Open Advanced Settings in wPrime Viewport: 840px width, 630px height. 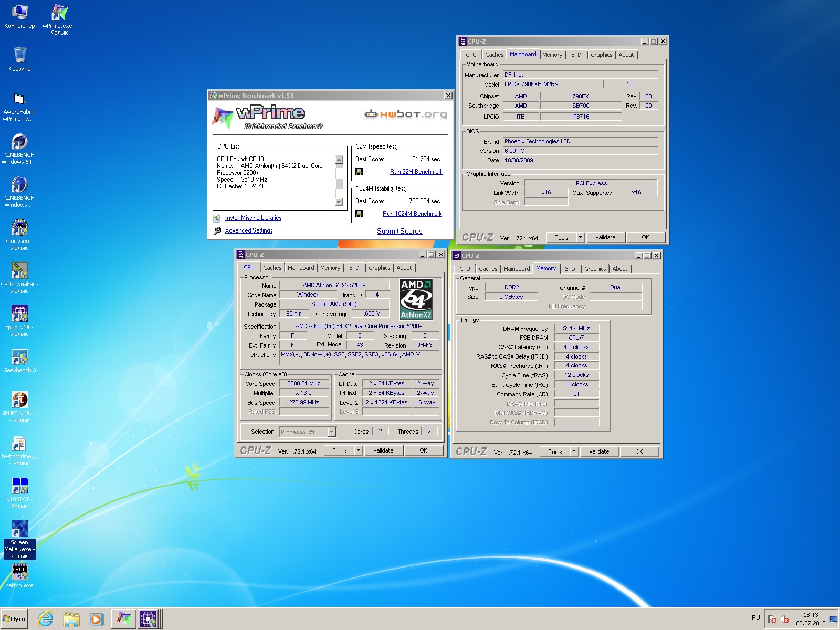[248, 230]
